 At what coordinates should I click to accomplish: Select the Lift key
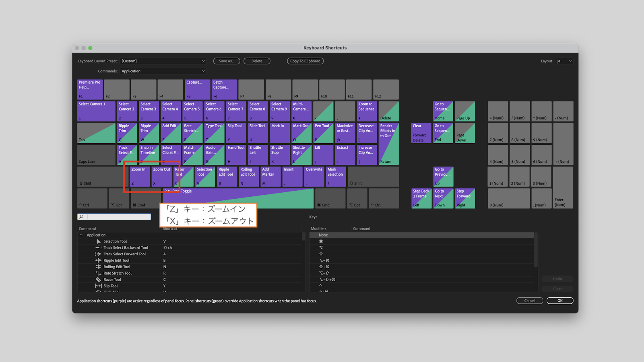pyautogui.click(x=323, y=155)
